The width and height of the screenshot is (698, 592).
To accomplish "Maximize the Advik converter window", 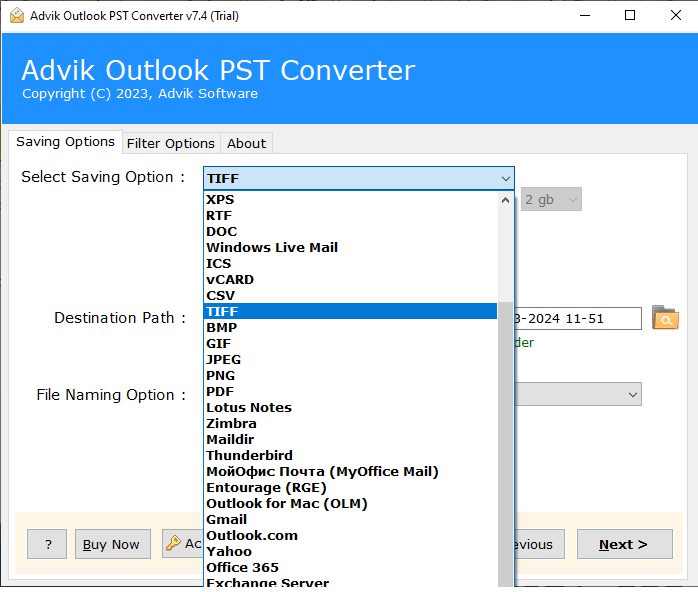I will pos(630,16).
